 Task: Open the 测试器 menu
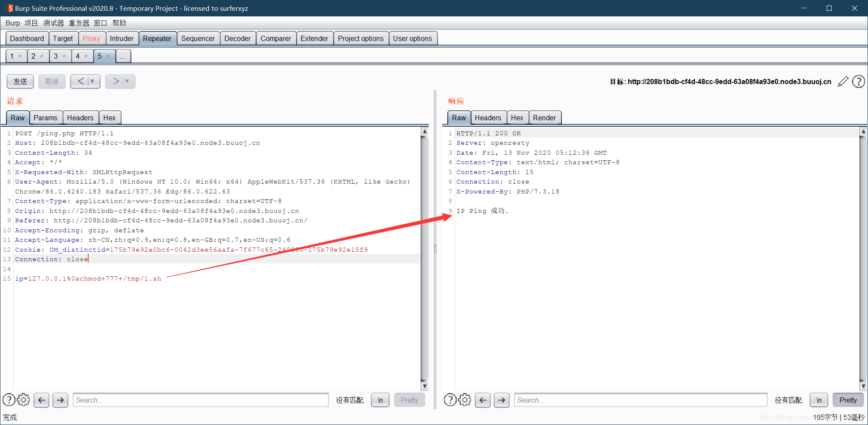[x=53, y=23]
